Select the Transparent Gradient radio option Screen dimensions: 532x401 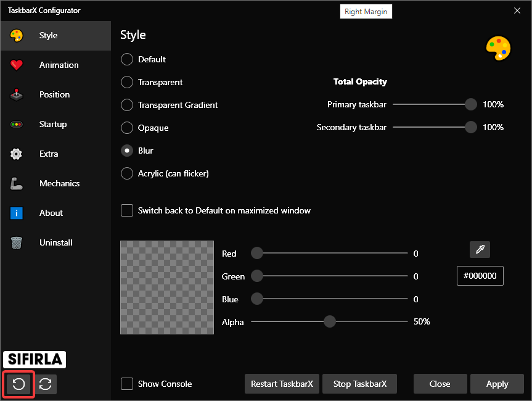[127, 105]
